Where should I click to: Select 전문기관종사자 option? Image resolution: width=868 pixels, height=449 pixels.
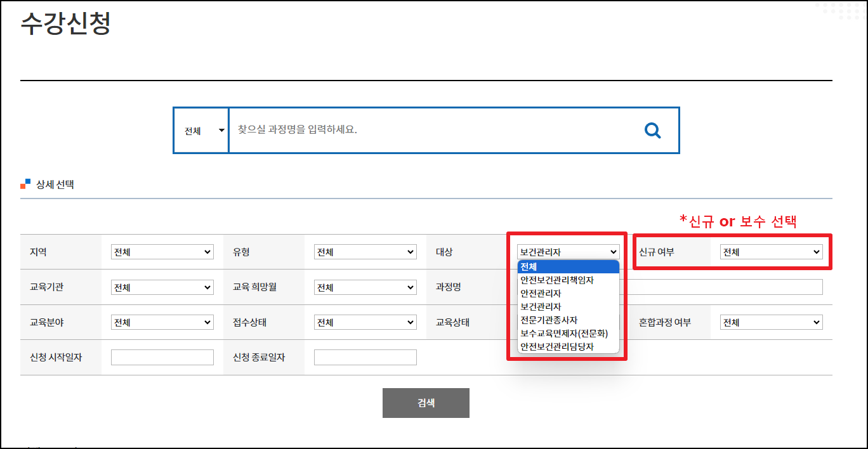click(x=568, y=320)
